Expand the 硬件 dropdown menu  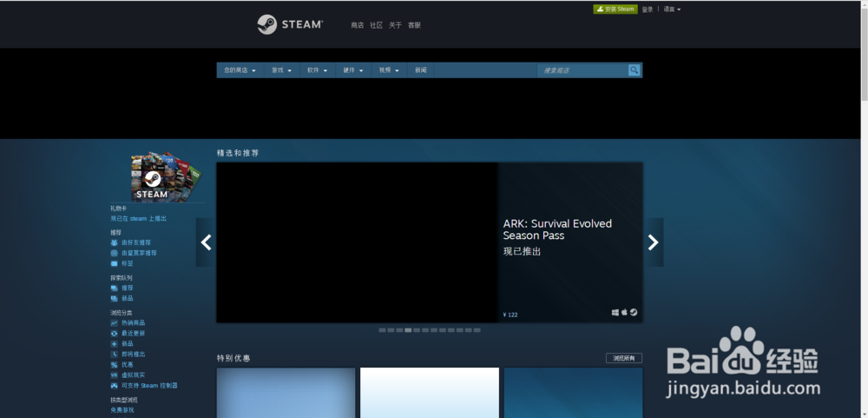tap(352, 70)
